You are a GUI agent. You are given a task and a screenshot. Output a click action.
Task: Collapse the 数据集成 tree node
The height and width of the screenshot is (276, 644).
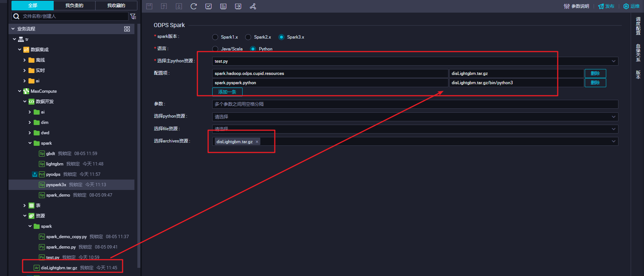[x=20, y=50]
